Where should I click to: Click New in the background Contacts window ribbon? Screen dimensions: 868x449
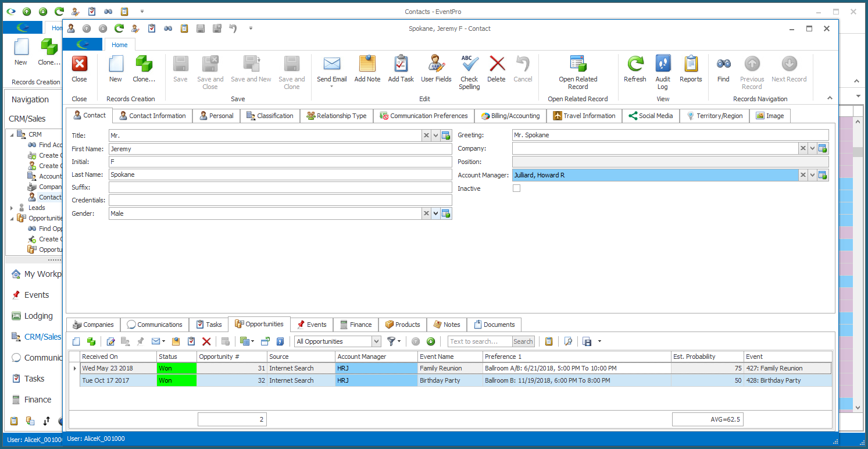point(21,52)
